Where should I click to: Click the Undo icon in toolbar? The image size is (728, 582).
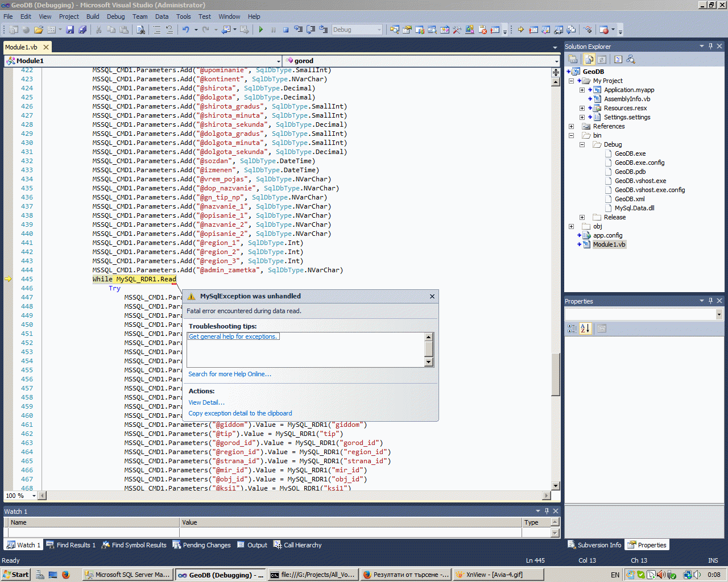point(185,30)
